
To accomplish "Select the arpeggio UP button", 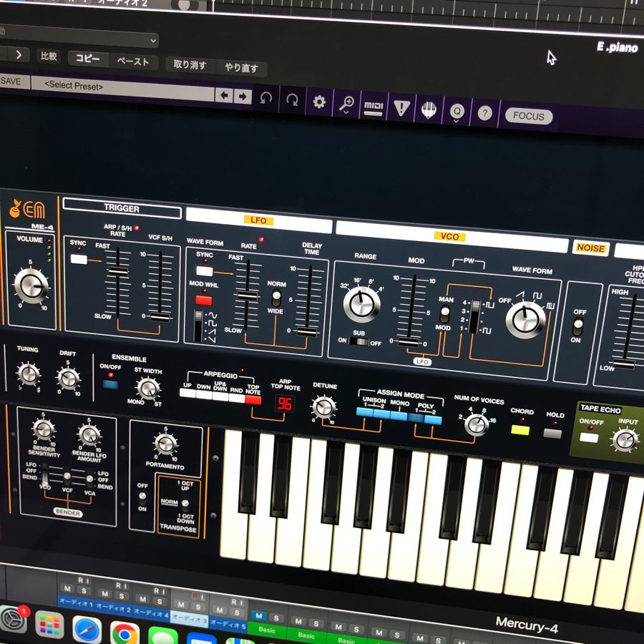I will (187, 393).
